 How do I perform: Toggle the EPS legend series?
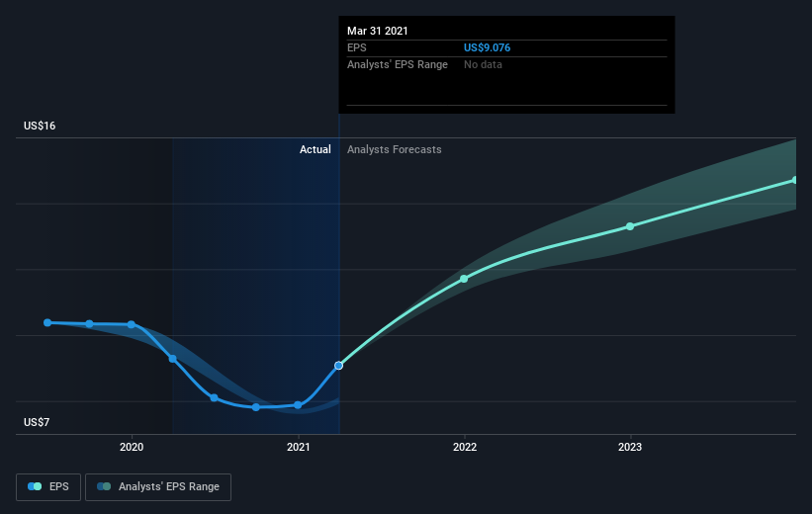[48, 487]
